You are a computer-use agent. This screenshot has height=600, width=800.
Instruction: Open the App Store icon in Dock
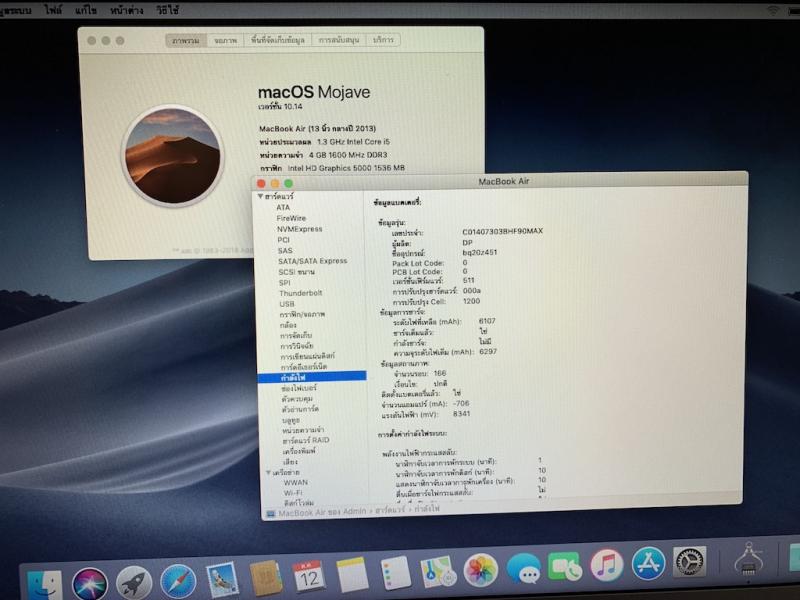tap(648, 564)
